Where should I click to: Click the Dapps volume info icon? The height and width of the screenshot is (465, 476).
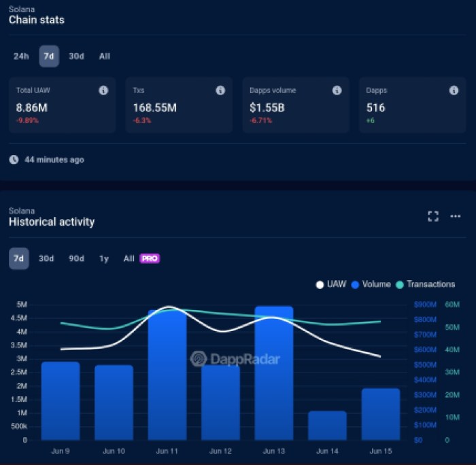click(337, 90)
